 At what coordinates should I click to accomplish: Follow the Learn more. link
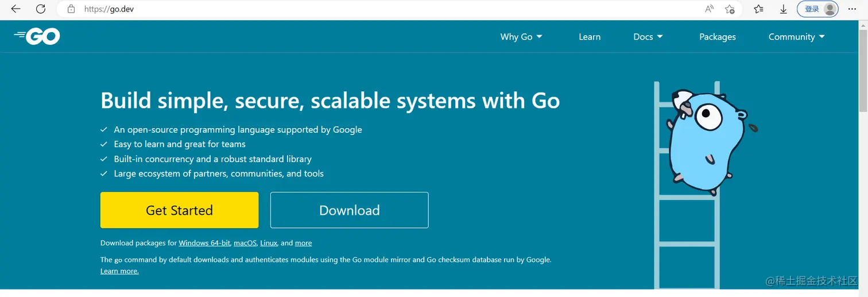119,271
